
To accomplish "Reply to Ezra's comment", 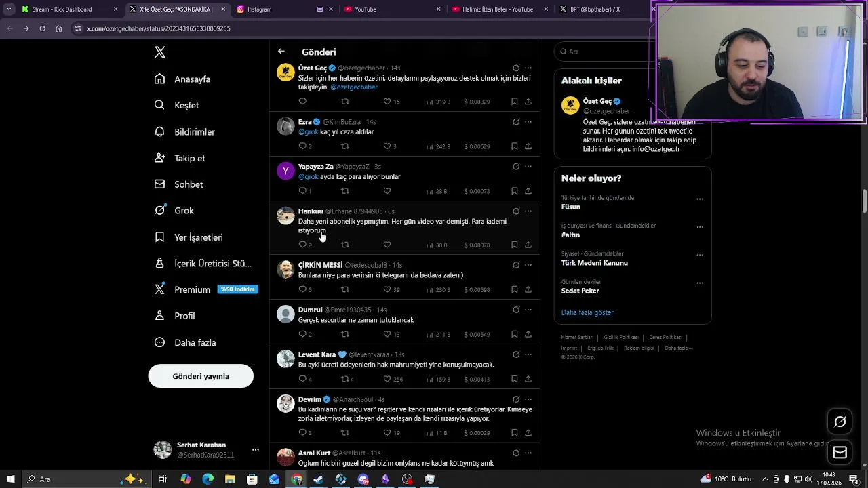I will click(x=305, y=146).
